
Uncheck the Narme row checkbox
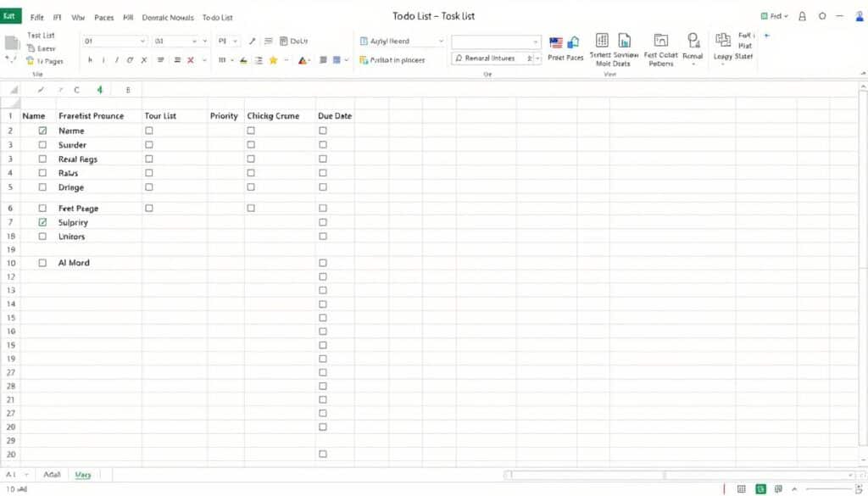tap(42, 131)
